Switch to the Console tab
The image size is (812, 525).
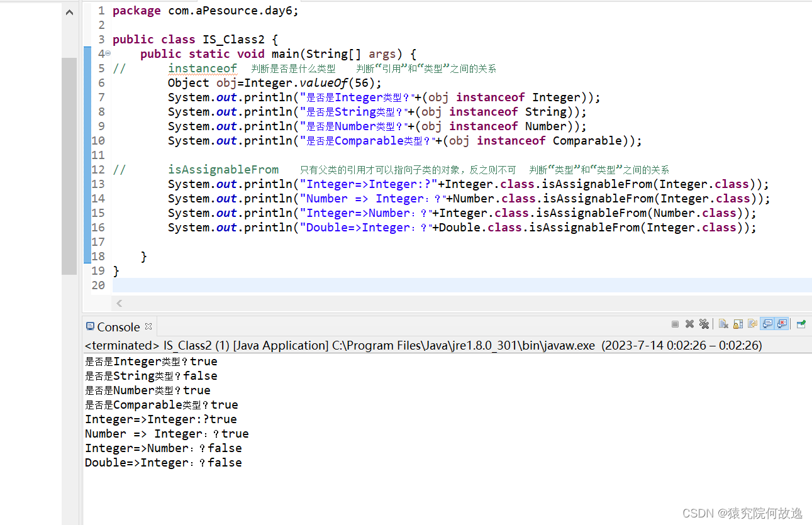pos(120,326)
